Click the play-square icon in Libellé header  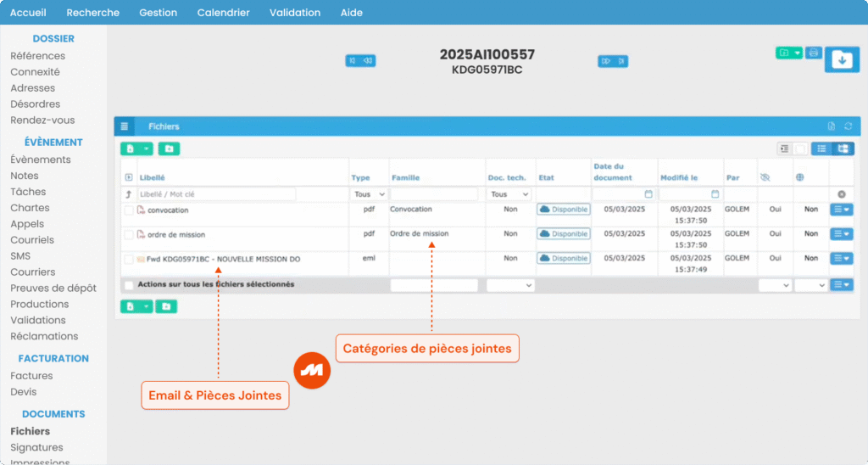[129, 177]
